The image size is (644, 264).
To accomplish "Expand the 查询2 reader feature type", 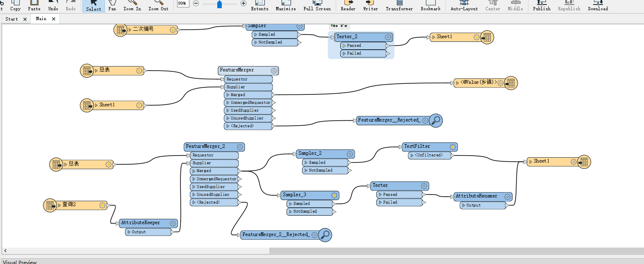I will [59, 205].
